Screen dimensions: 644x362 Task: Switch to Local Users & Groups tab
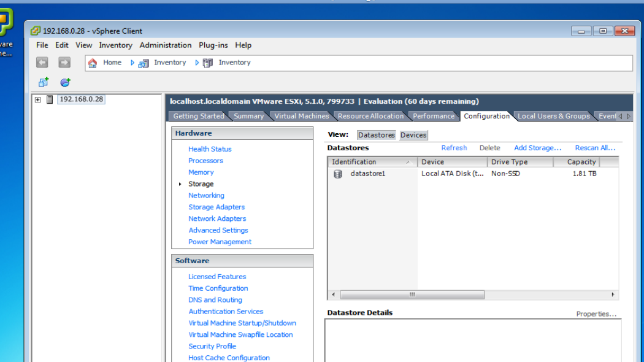[554, 116]
